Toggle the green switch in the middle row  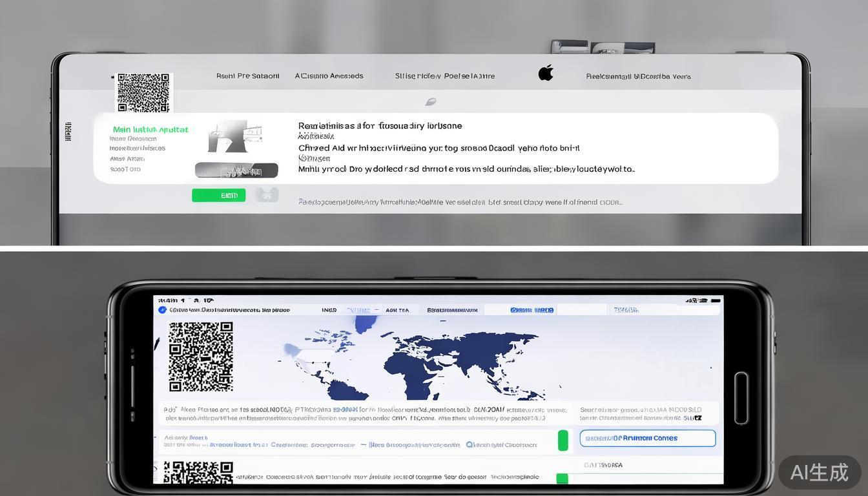point(563,440)
